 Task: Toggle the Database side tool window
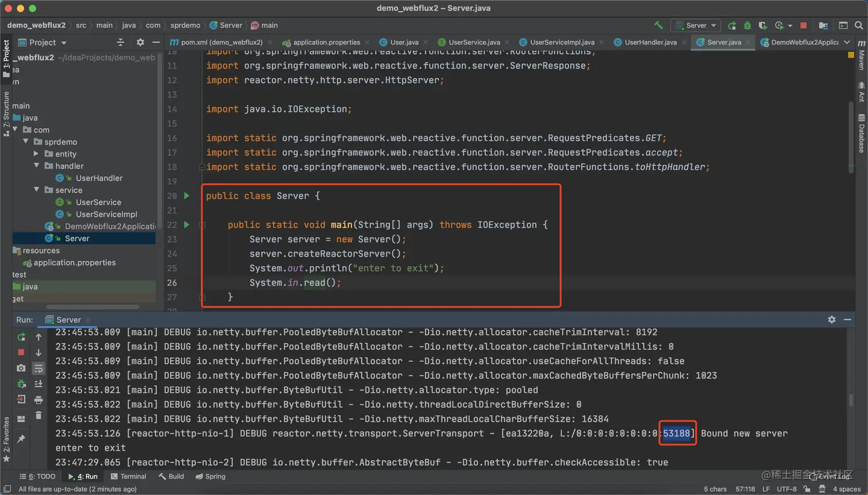[x=862, y=133]
